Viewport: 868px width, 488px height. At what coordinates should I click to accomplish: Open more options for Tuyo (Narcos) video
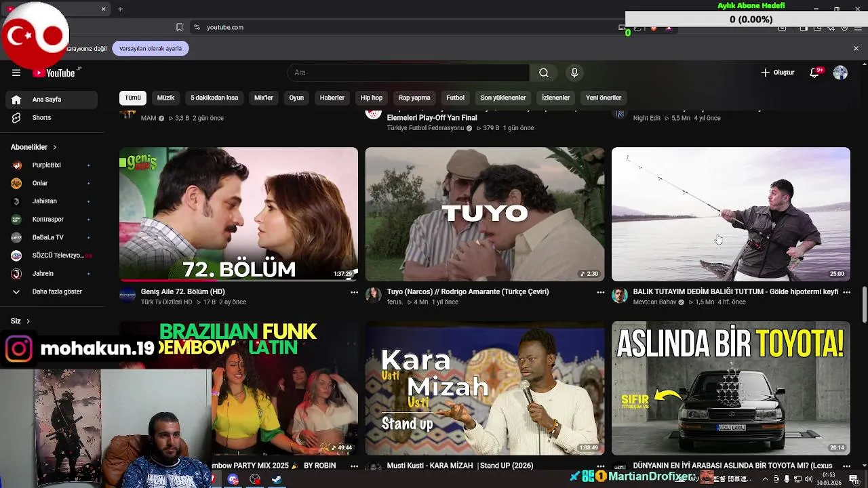click(x=600, y=292)
